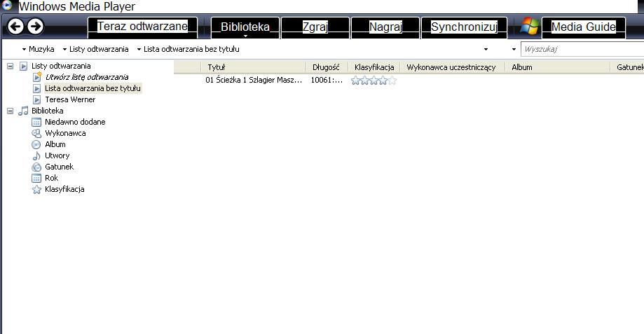Click the Gatunek icon in the tree
644x334 pixels.
(36, 167)
